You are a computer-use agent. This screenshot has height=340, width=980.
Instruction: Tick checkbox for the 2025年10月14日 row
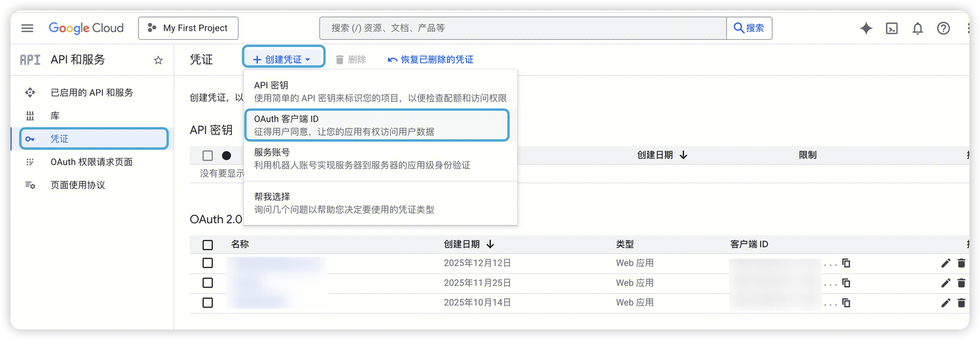pos(208,302)
